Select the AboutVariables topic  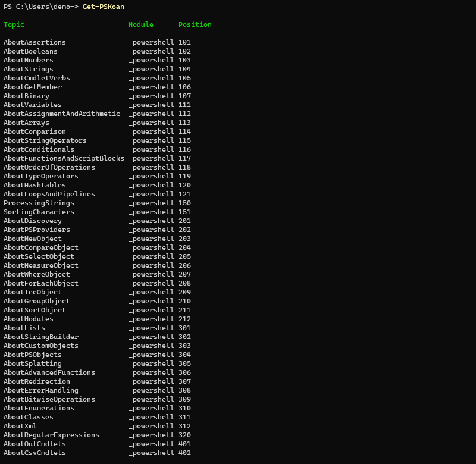coord(33,105)
